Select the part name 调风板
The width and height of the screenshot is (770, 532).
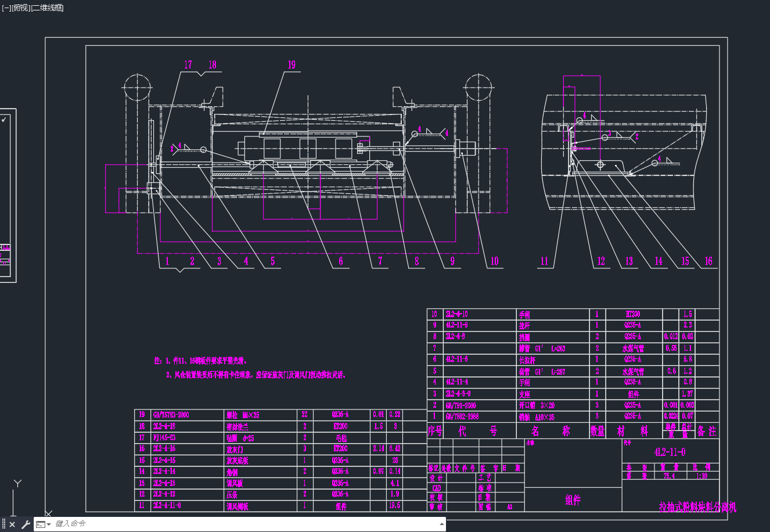coord(234,483)
